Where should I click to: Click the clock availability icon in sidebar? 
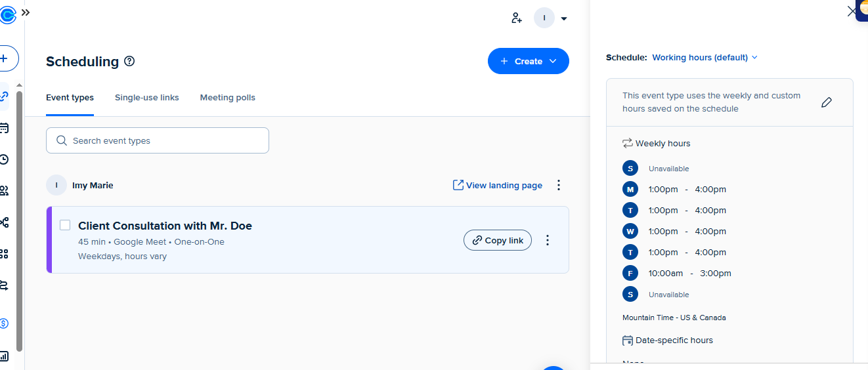tap(4, 159)
